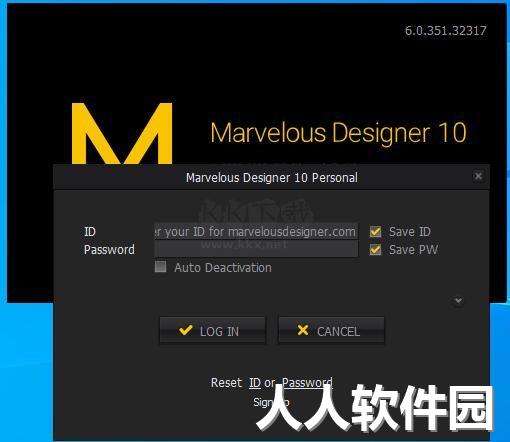This screenshot has height=442, width=510.
Task: Open the Reset ID link
Action: (255, 383)
